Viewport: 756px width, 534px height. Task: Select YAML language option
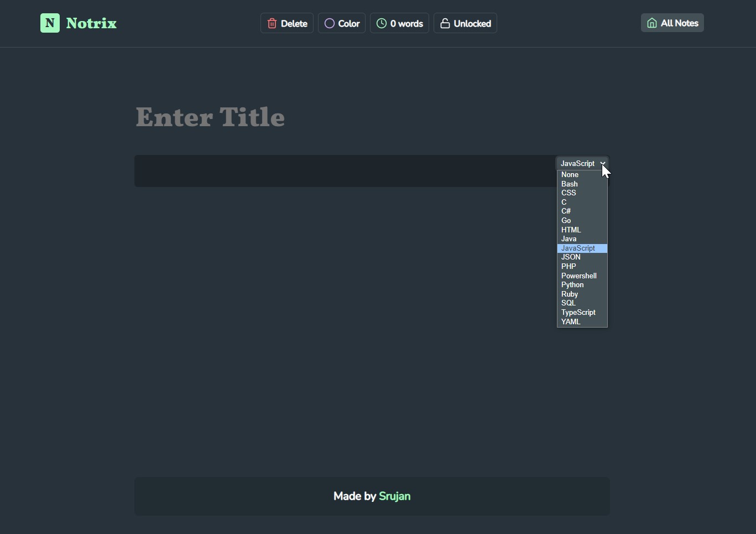(582, 322)
